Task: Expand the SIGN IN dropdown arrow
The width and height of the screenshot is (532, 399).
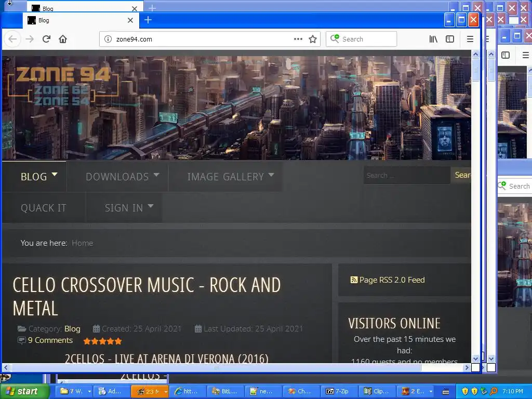Action: 151,206
